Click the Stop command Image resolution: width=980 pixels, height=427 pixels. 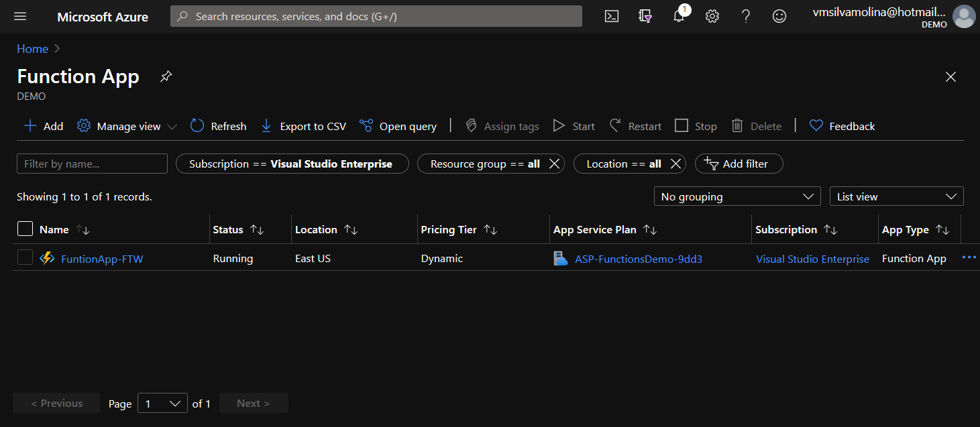696,126
